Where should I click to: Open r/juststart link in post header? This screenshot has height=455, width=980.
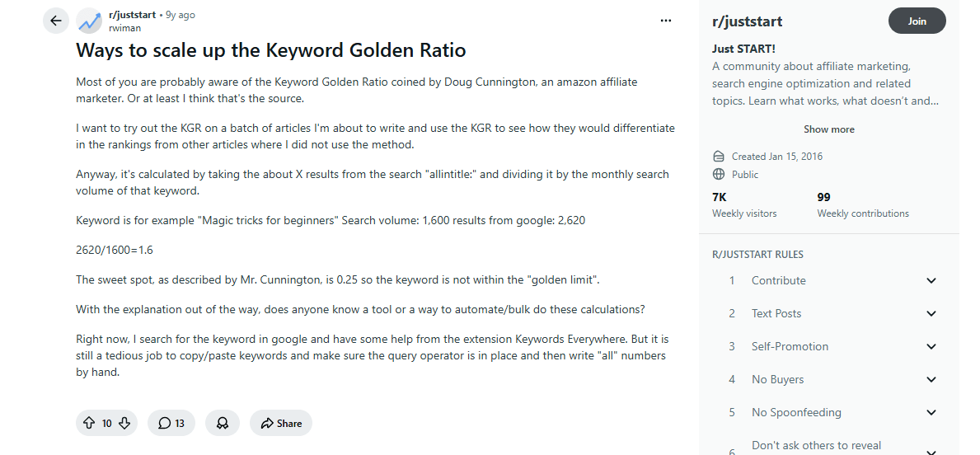coord(132,15)
